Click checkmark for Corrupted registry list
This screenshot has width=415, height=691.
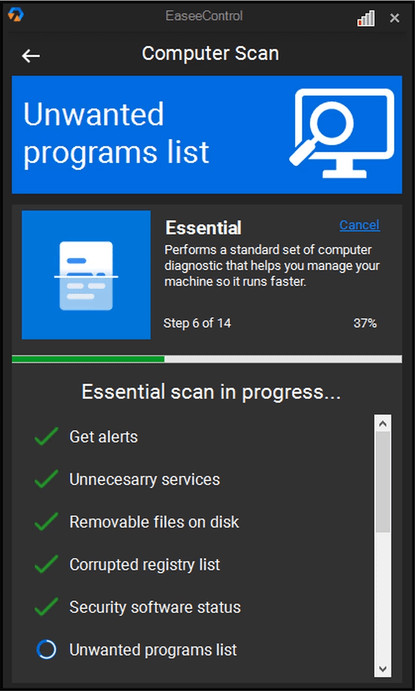pos(46,564)
